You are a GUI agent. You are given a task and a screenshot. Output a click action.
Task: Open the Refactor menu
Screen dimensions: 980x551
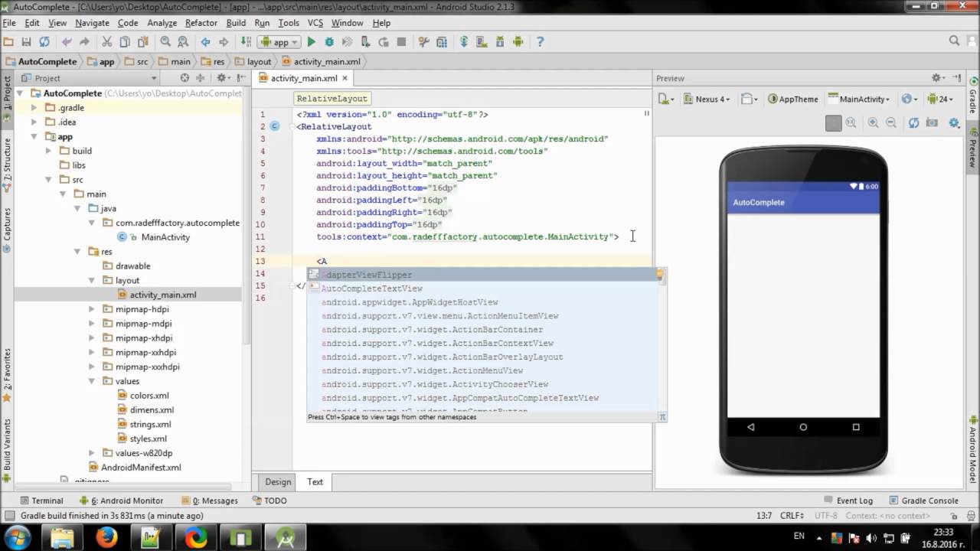[x=201, y=23]
